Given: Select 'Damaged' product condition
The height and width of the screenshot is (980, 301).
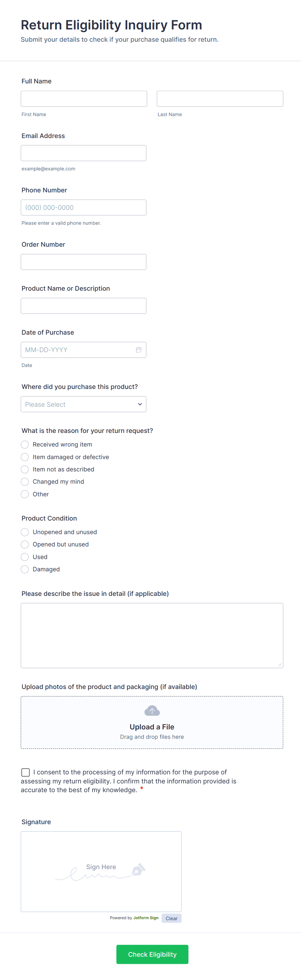Looking at the screenshot, I should pos(24,569).
